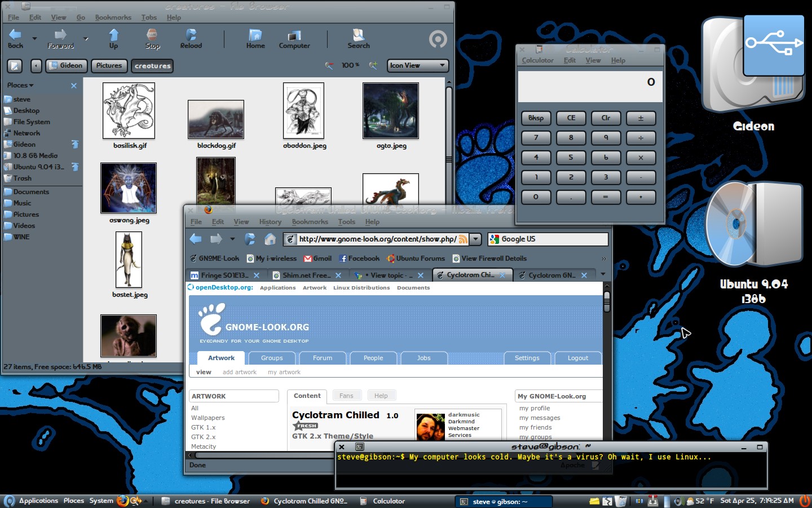812x508 pixels.
Task: Switch to steve@gibson terminal taskbar item
Action: [x=504, y=501]
